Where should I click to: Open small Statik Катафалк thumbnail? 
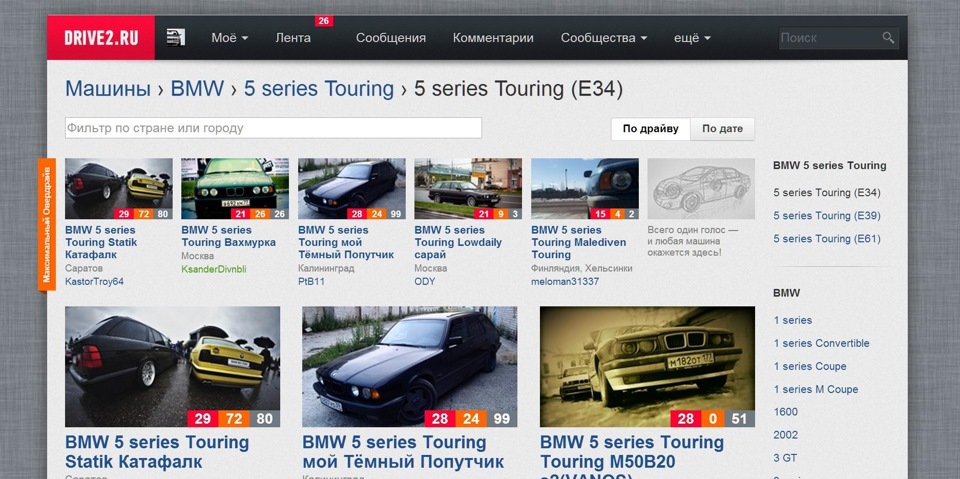(119, 189)
